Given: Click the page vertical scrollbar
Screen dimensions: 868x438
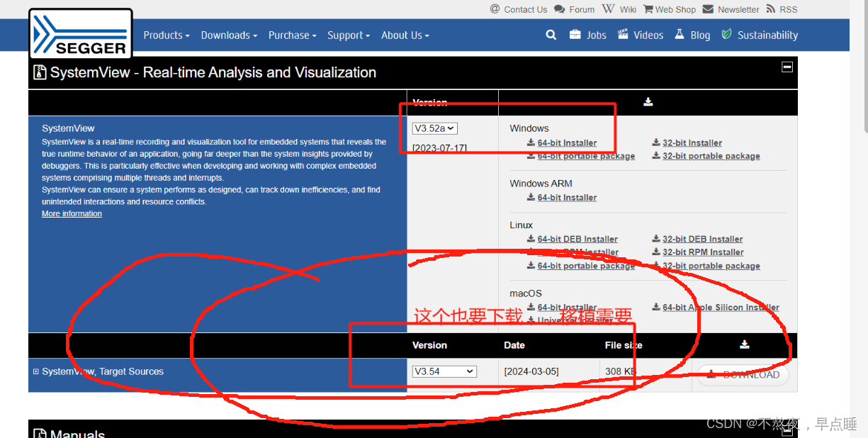Looking at the screenshot, I should pyautogui.click(x=864, y=67).
